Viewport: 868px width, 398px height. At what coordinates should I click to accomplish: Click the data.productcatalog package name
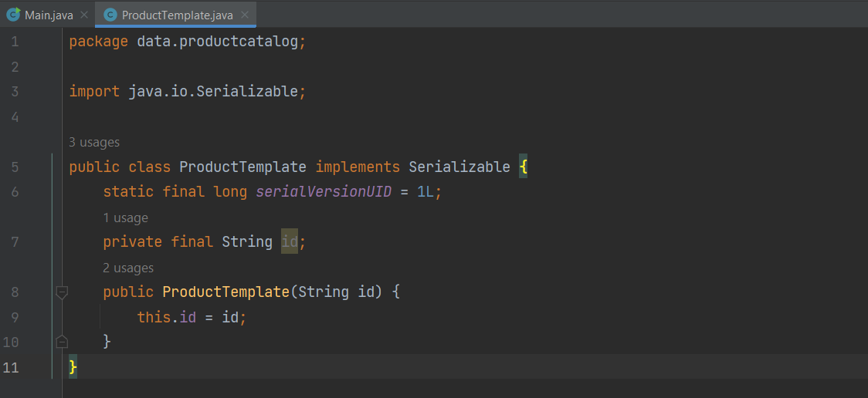click(x=217, y=42)
